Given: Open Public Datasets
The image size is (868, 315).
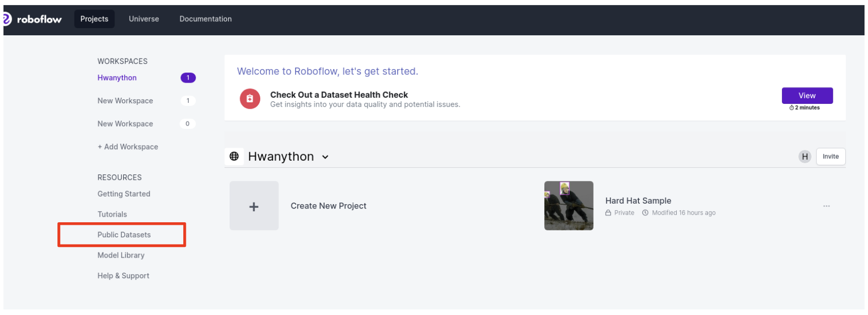Looking at the screenshot, I should [124, 235].
